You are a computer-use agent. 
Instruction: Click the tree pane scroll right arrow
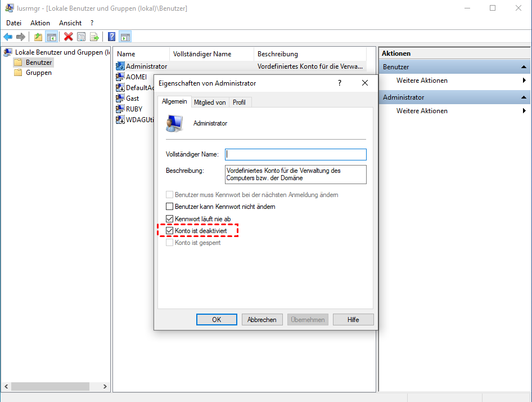coord(105,386)
